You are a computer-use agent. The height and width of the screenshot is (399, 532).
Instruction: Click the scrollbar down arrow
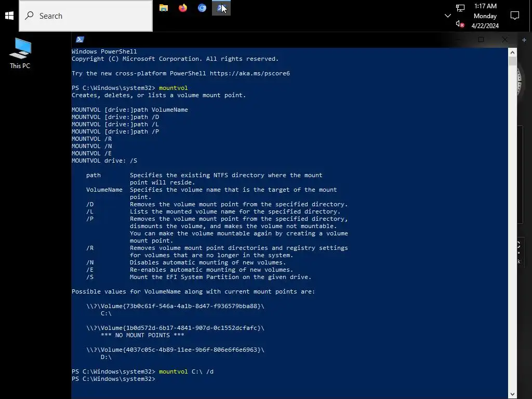point(512,394)
